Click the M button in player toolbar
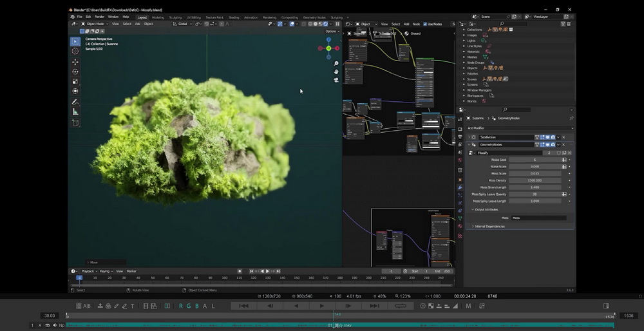This screenshot has width=644, height=331. [x=468, y=306]
